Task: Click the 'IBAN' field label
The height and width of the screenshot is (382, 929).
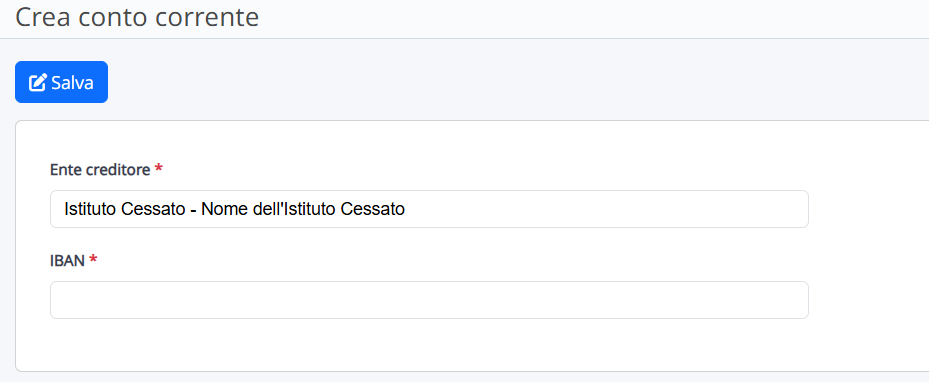Action: point(68,261)
